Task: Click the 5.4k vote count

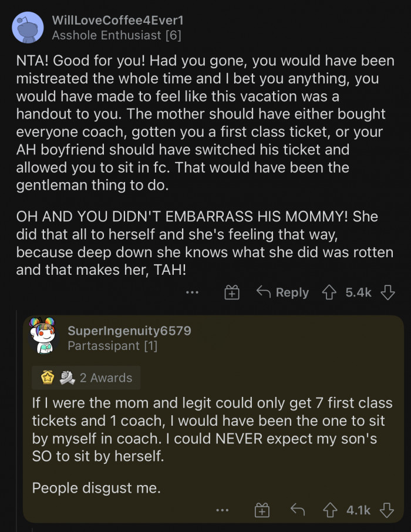Action: point(358,292)
